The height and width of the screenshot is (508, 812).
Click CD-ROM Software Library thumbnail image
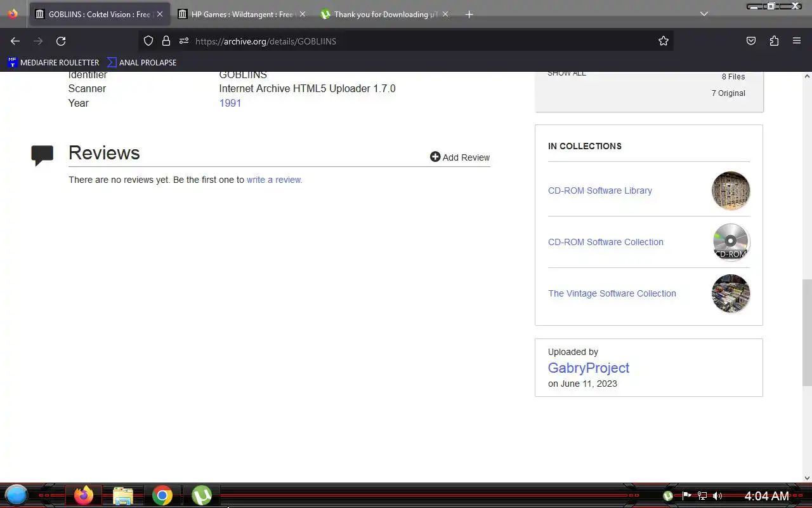[731, 190]
